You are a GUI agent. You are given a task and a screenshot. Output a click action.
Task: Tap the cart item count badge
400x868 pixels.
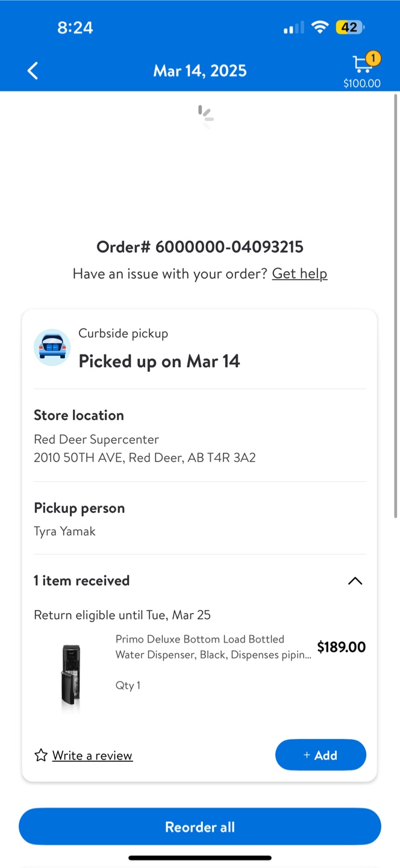point(373,58)
